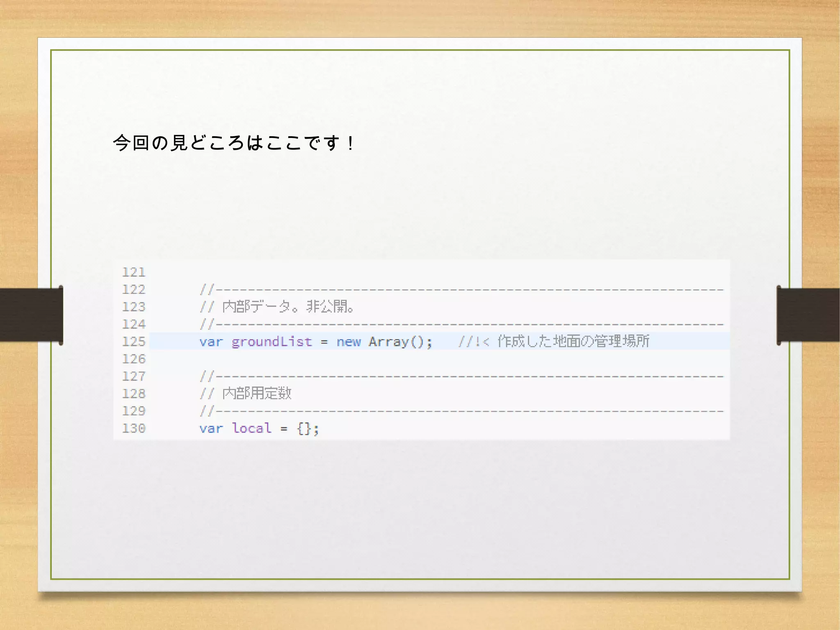Click line number 122 in the gutter

point(134,290)
